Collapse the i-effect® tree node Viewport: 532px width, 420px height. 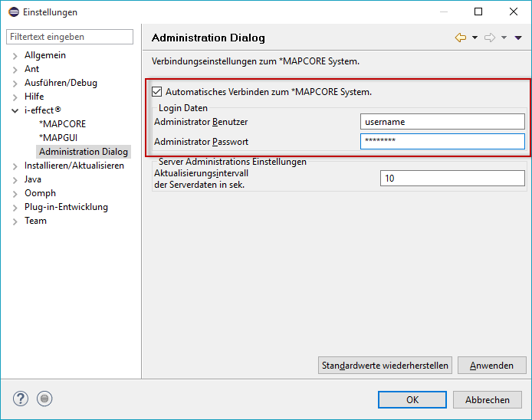point(15,110)
